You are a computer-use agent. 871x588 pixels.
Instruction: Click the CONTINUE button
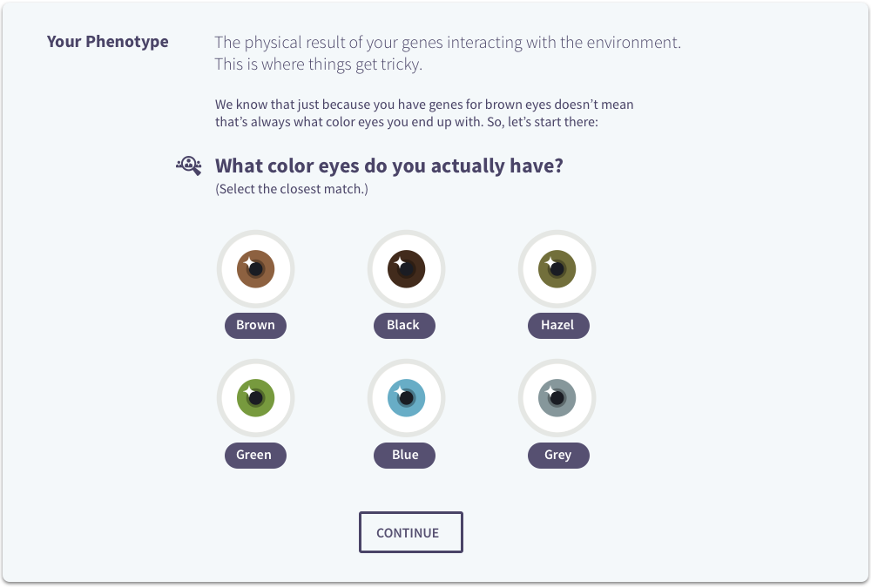pos(411,532)
